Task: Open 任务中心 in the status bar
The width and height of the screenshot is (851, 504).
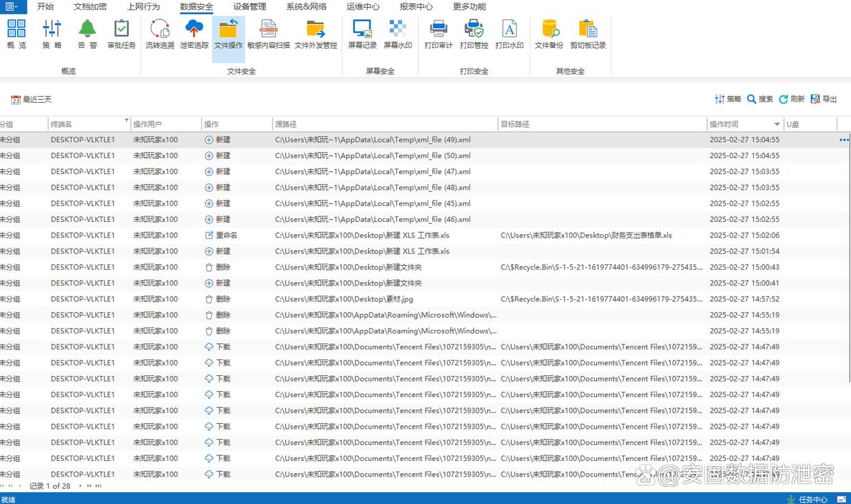Action: (x=807, y=499)
